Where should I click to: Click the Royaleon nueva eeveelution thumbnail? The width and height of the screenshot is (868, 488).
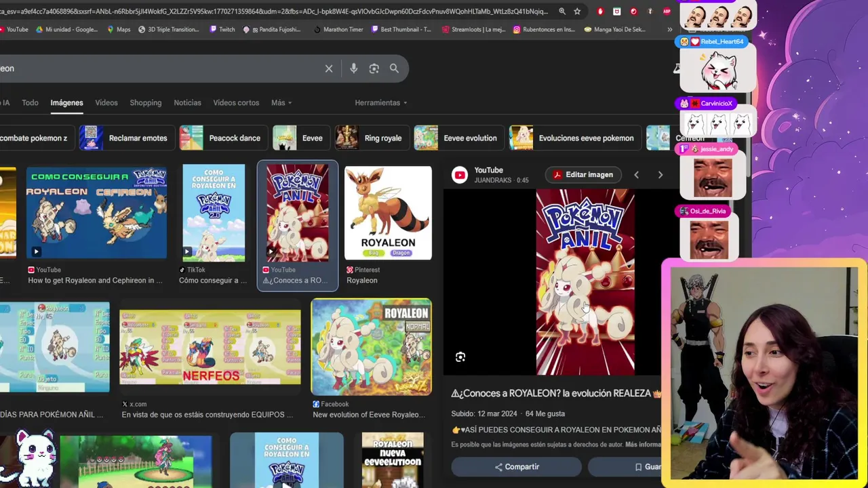coord(393,460)
